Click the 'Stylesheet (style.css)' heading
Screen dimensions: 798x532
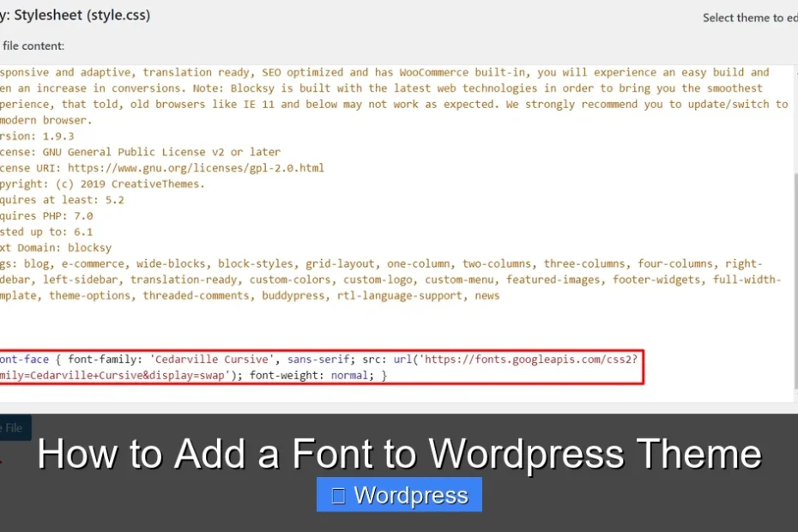pos(82,15)
